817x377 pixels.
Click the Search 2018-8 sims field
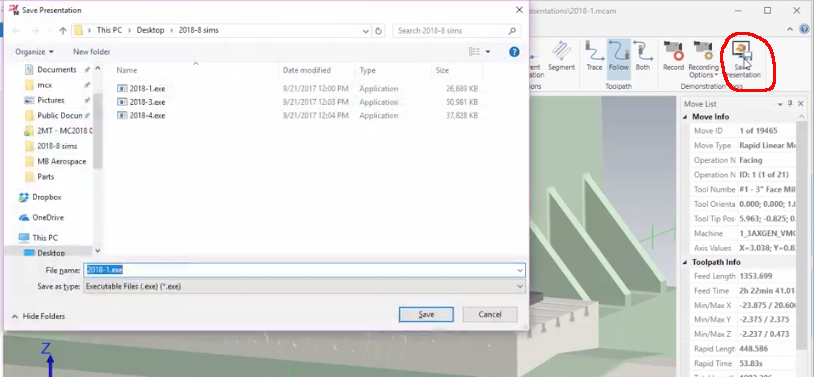tap(456, 31)
